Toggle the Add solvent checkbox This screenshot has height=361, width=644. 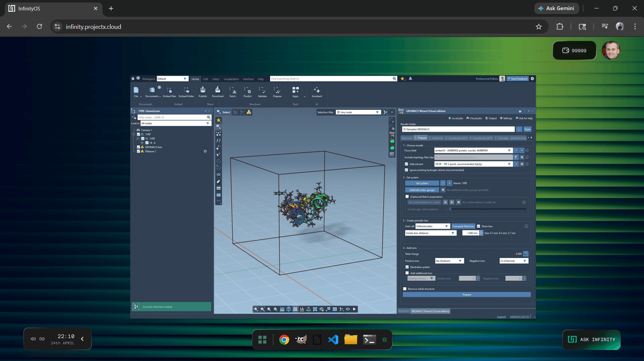(406, 164)
